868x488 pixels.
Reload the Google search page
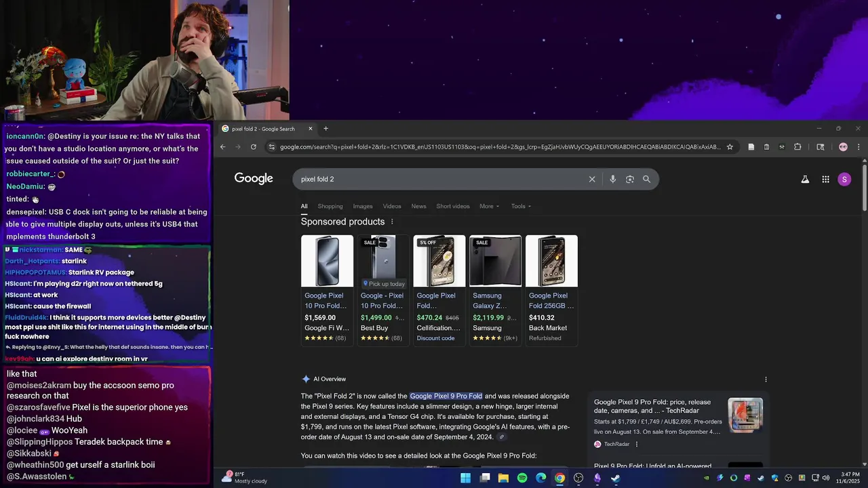(x=254, y=146)
